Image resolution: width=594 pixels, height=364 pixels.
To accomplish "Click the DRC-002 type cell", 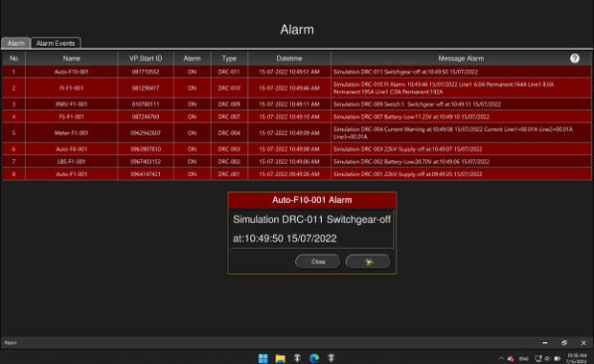I will (229, 161).
